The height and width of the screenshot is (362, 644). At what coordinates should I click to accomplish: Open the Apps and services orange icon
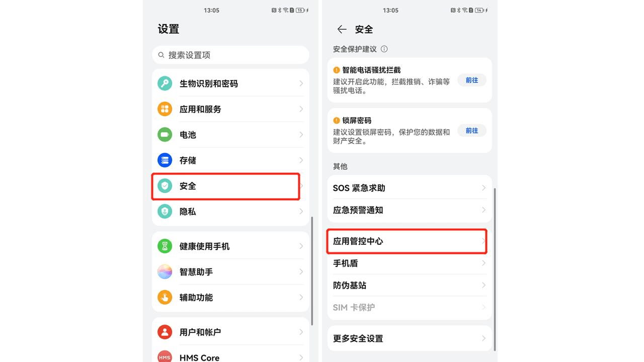[165, 109]
